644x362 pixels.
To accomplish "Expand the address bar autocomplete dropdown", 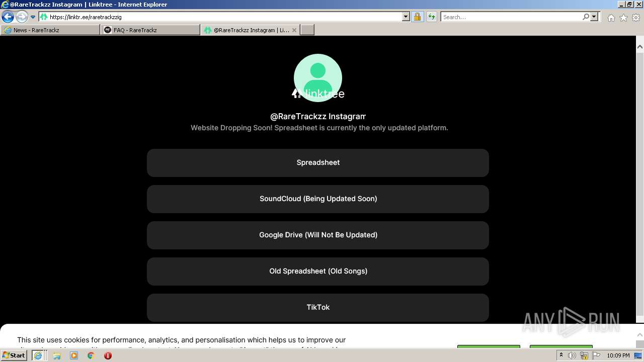I will (406, 17).
